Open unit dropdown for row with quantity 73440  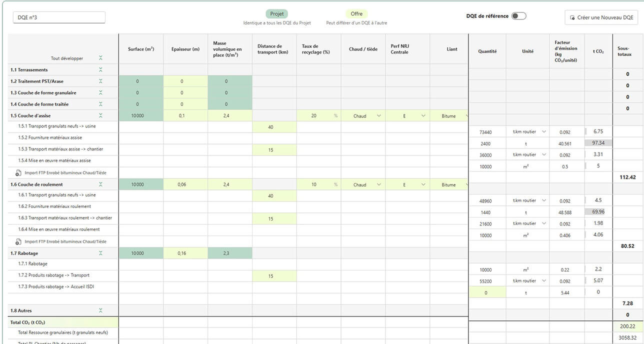(x=527, y=132)
